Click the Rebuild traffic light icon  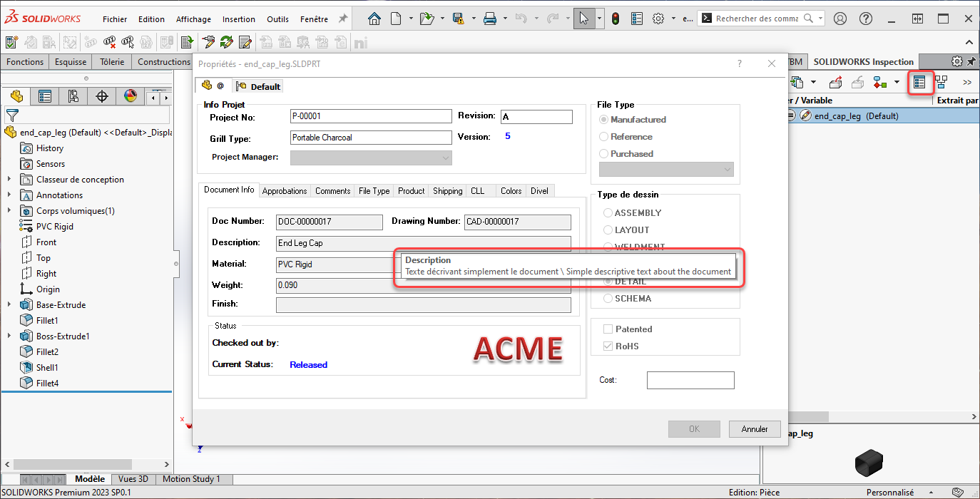tap(615, 19)
